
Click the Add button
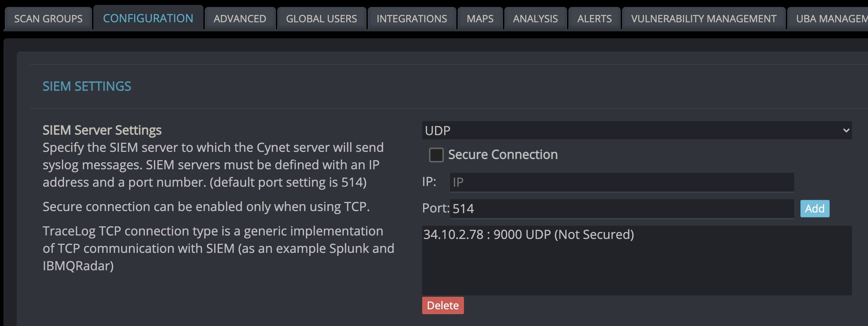815,208
